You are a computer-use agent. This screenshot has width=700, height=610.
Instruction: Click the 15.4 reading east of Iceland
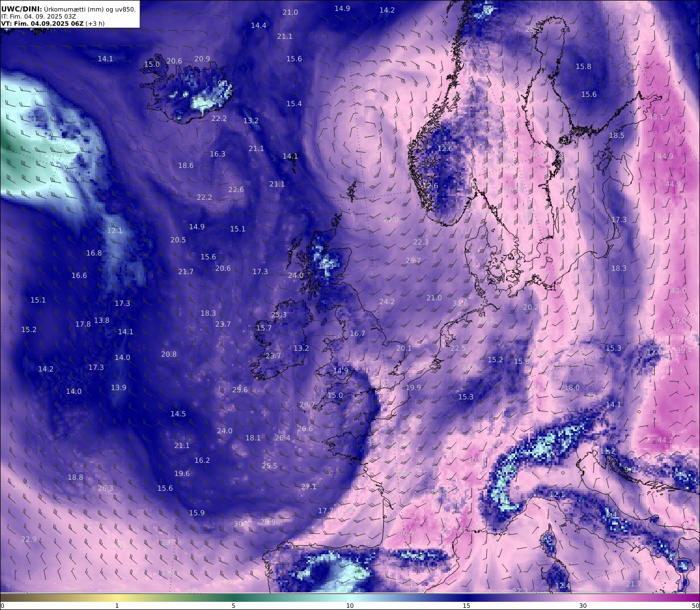click(294, 104)
